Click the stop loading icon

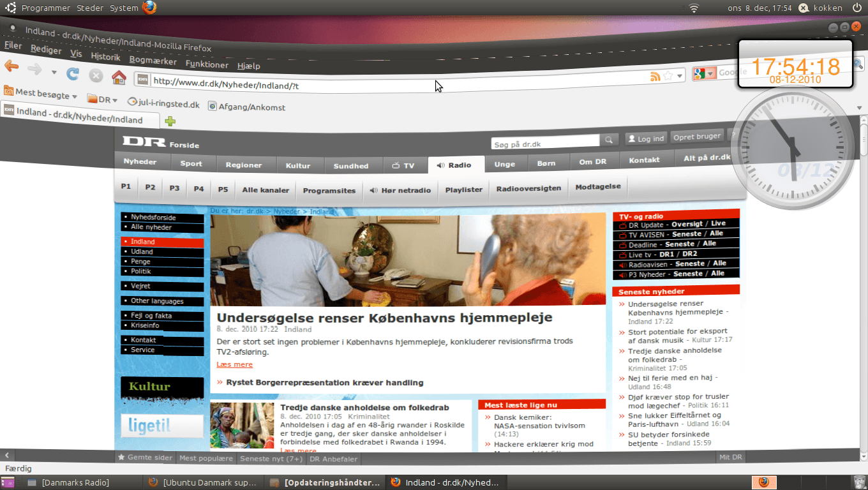(x=96, y=76)
